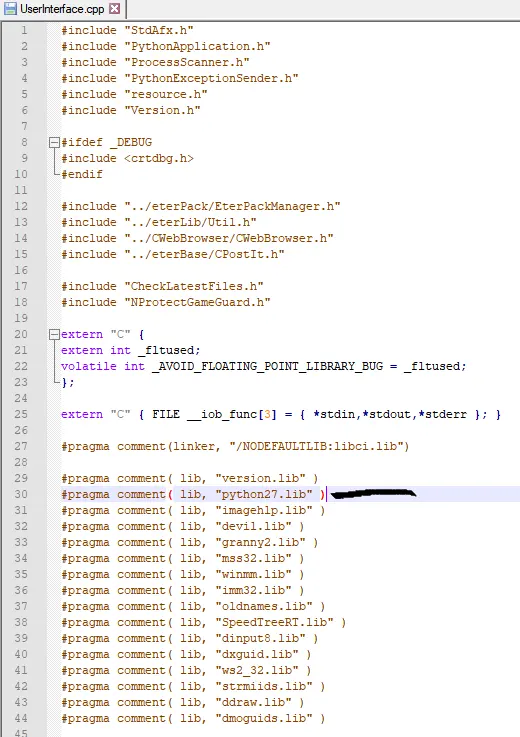The width and height of the screenshot is (520, 737).
Task: Collapse the extern "C" fold block
Action: pyautogui.click(x=55, y=335)
